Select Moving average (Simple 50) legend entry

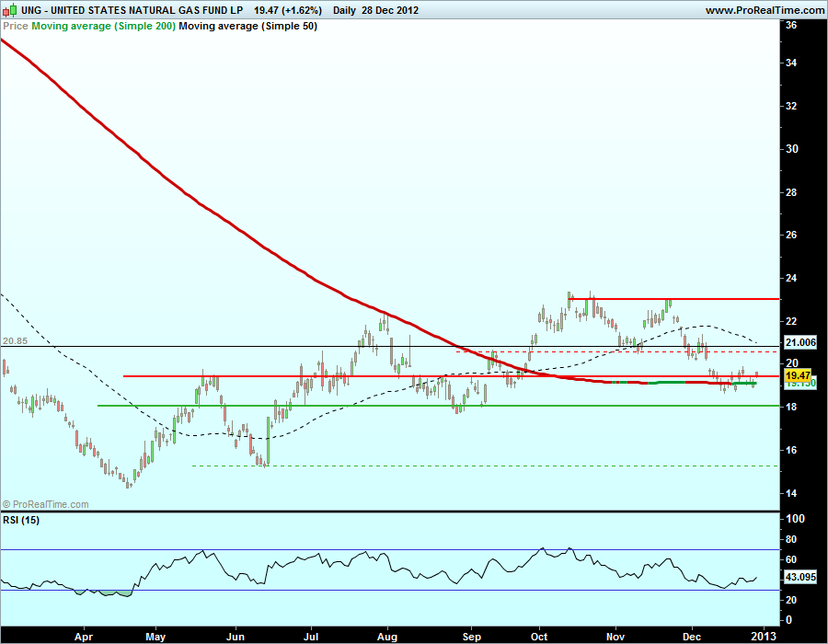[248, 26]
